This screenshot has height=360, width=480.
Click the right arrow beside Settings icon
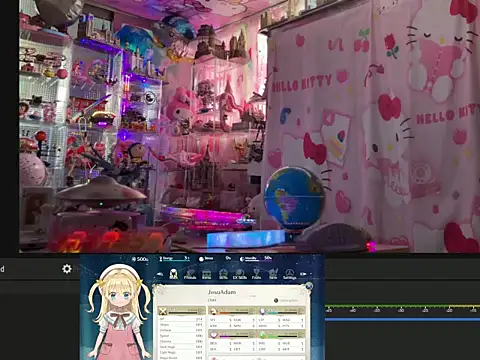303,274
